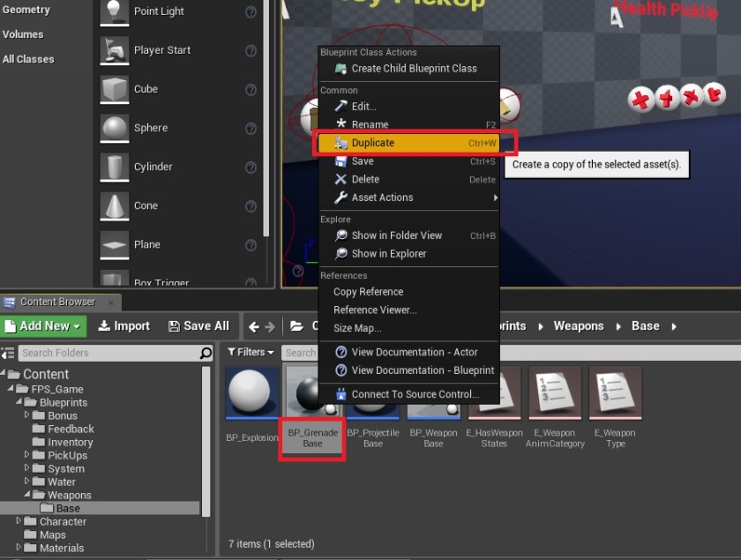Screen dimensions: 741x560
Task: Select the Player Start actor icon
Action: [x=114, y=50]
